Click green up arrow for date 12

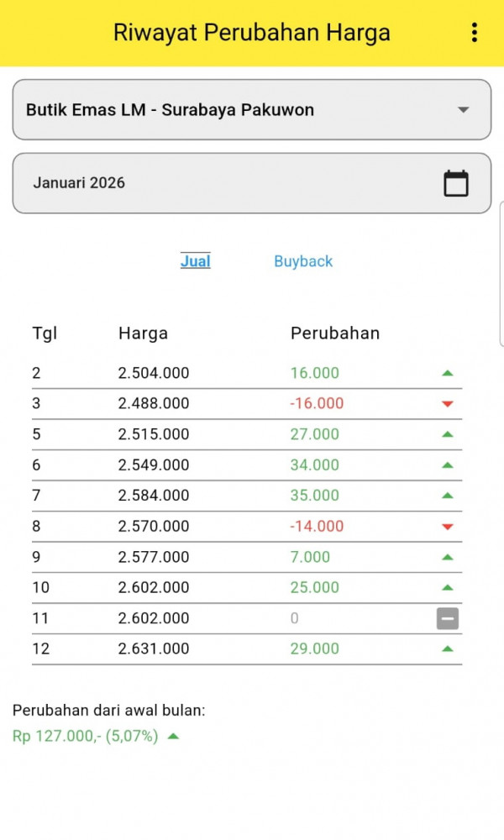[447, 648]
